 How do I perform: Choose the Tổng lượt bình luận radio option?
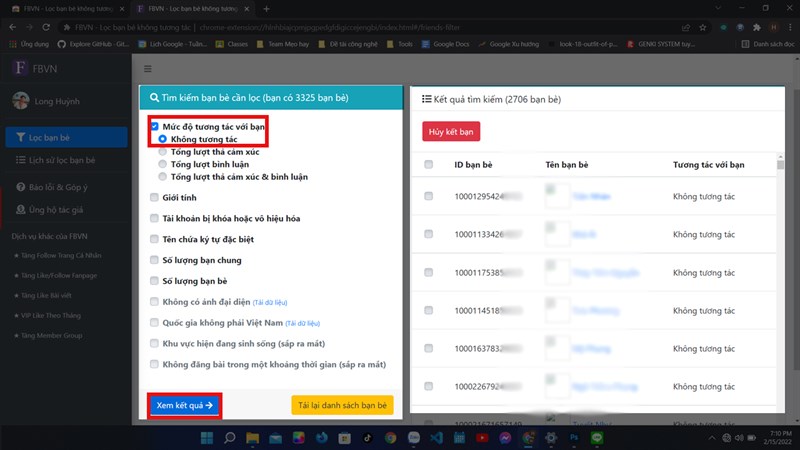[x=162, y=164]
